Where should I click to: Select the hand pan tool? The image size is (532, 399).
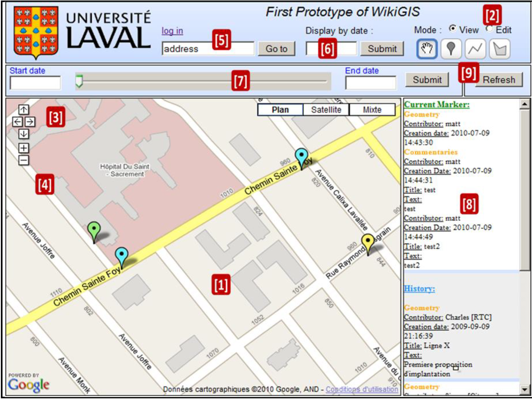click(x=427, y=49)
